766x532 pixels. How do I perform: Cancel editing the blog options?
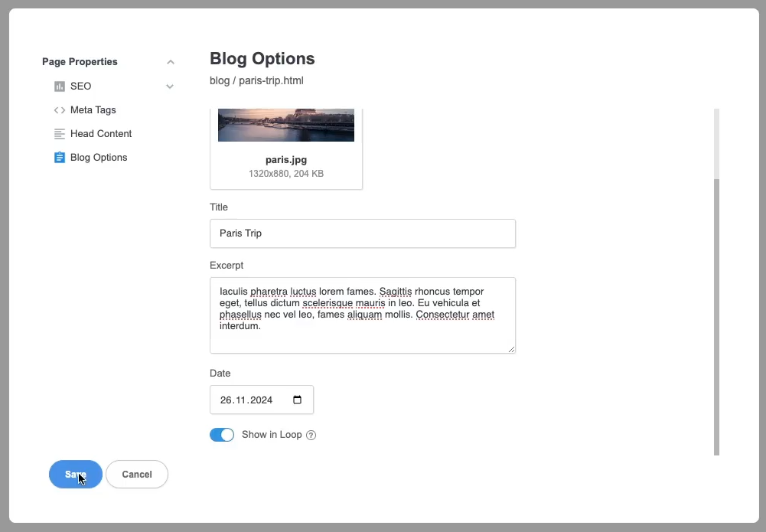point(137,474)
